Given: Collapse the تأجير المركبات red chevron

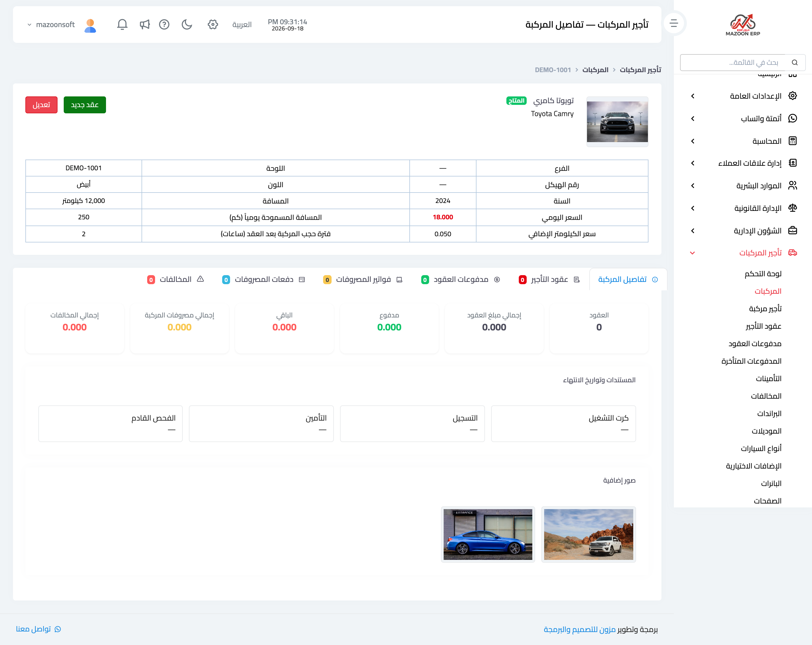Looking at the screenshot, I should pos(692,253).
